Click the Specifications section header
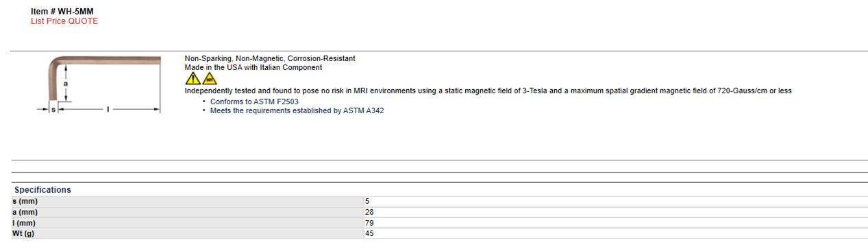The image size is (868, 249). click(42, 190)
